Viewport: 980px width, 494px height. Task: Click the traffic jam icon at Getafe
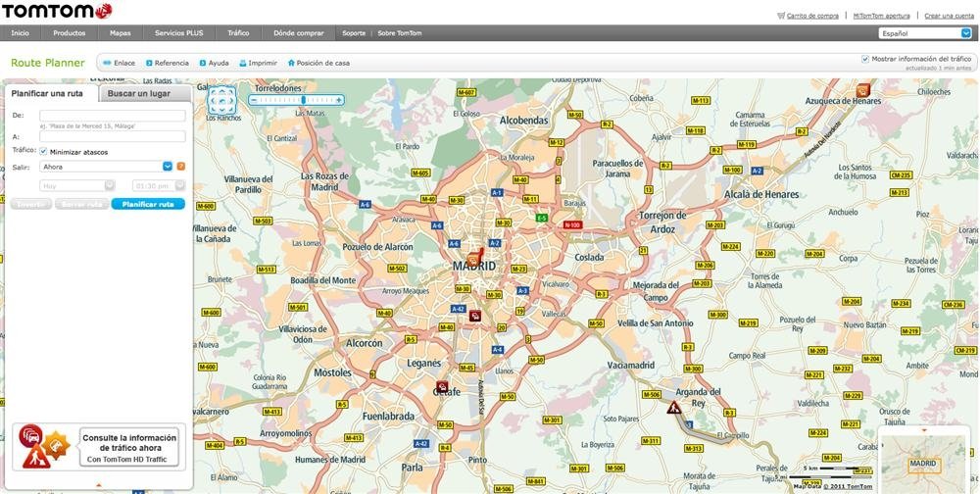click(443, 386)
